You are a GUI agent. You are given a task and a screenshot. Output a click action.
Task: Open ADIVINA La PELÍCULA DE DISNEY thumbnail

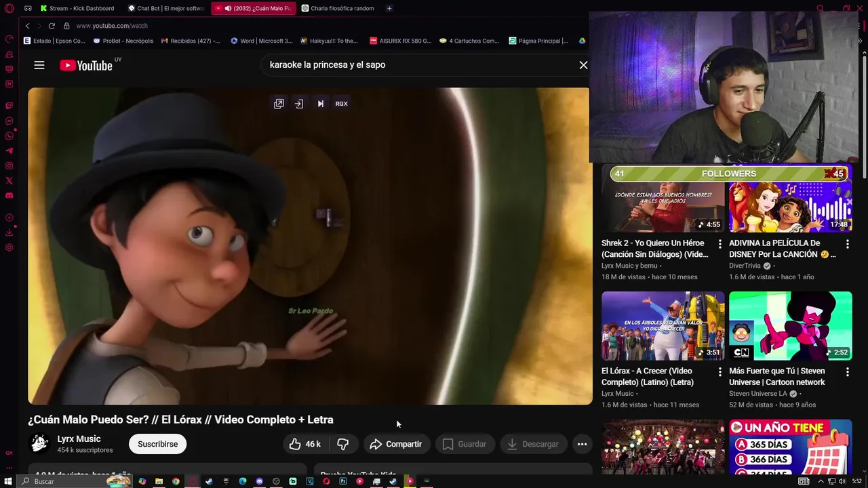[x=791, y=199]
